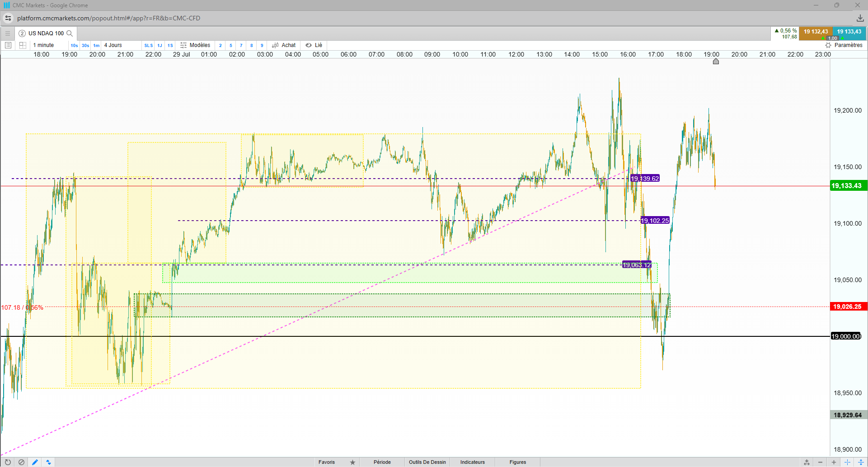Click the orange sell price 19 132,43
868x467 pixels.
[x=816, y=32]
